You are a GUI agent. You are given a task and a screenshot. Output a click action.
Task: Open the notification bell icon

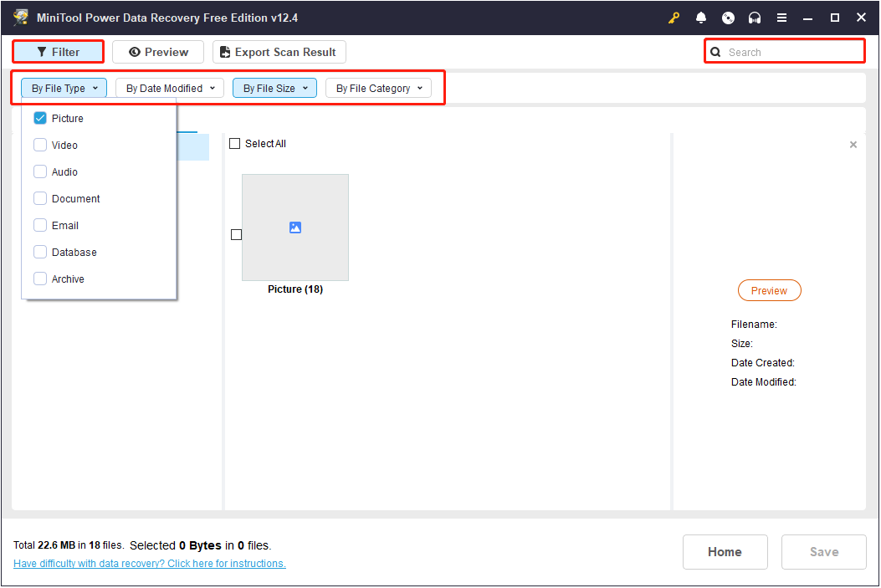click(x=700, y=18)
